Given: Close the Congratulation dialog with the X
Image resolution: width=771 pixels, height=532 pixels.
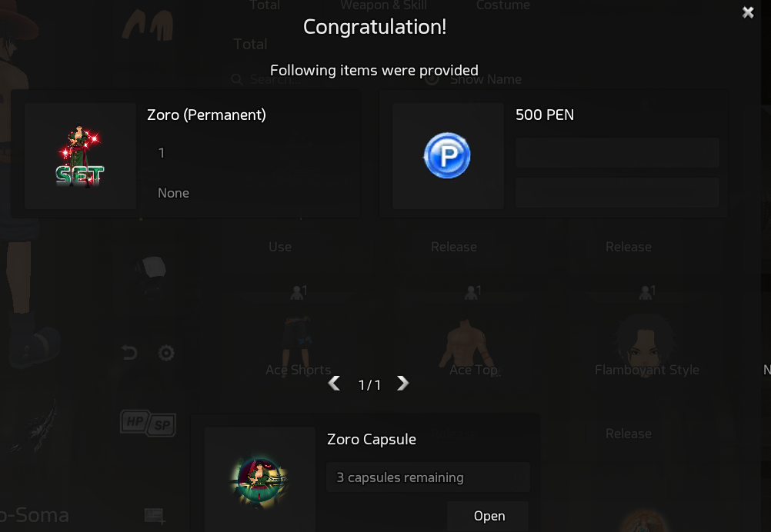Looking at the screenshot, I should 748,12.
